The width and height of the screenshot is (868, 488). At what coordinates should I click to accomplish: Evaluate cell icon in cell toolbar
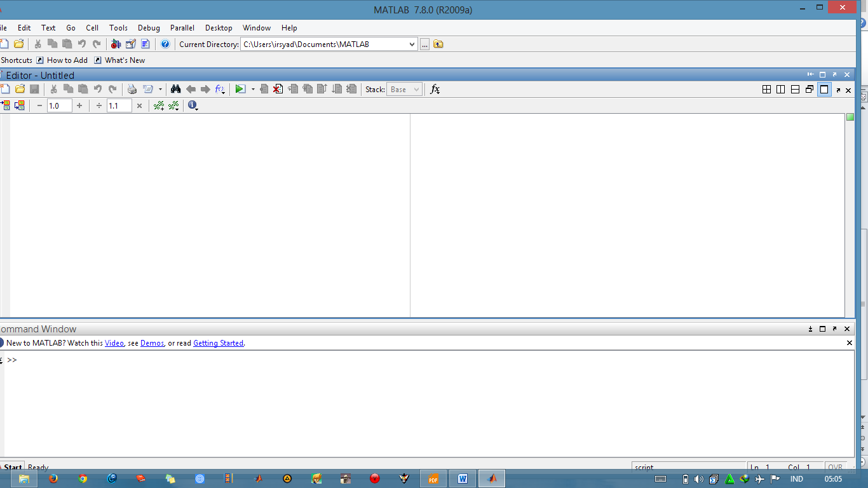click(6, 105)
